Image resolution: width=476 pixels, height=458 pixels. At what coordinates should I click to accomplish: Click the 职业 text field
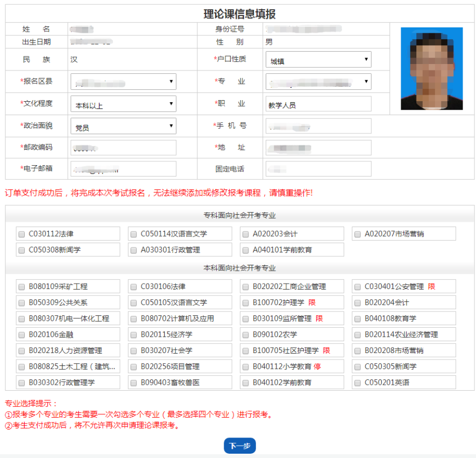[318, 104]
